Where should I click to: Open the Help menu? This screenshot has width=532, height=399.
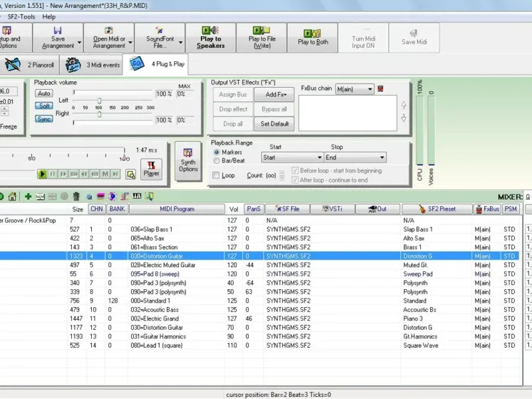coord(49,17)
